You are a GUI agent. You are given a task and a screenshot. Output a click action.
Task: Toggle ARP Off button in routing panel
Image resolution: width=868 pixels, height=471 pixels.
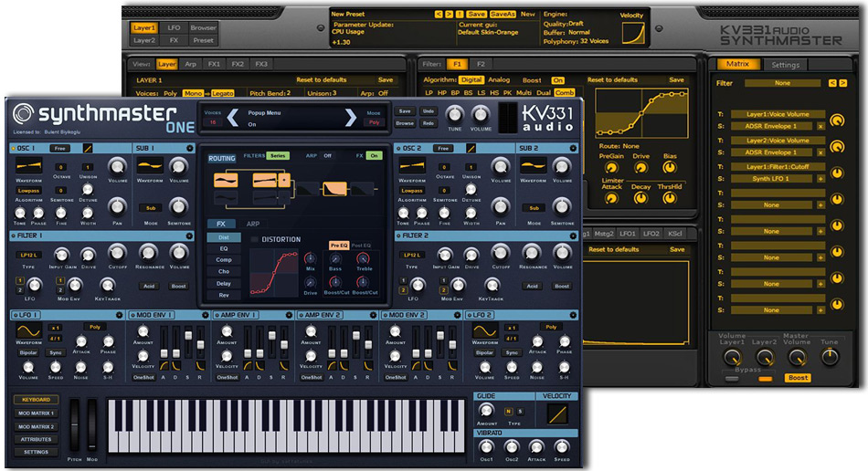[x=327, y=156]
